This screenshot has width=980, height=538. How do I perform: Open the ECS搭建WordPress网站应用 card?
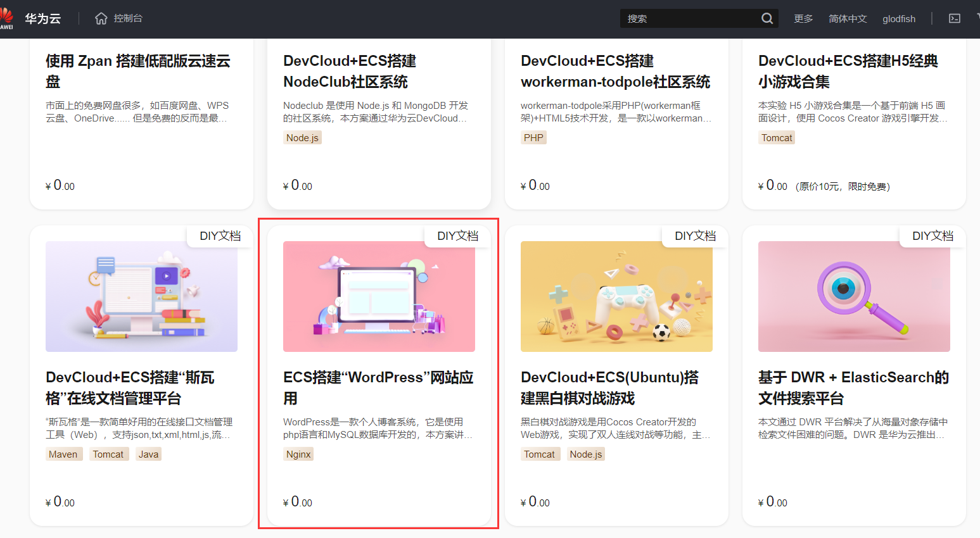point(377,386)
